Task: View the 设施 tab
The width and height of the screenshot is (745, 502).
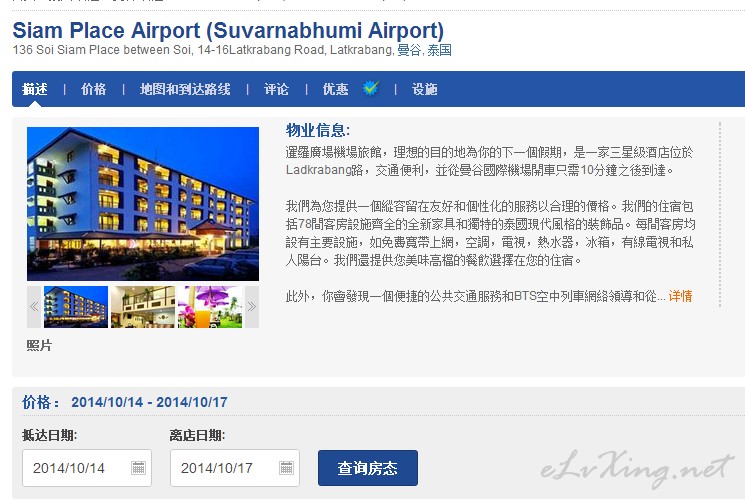Action: [x=425, y=89]
